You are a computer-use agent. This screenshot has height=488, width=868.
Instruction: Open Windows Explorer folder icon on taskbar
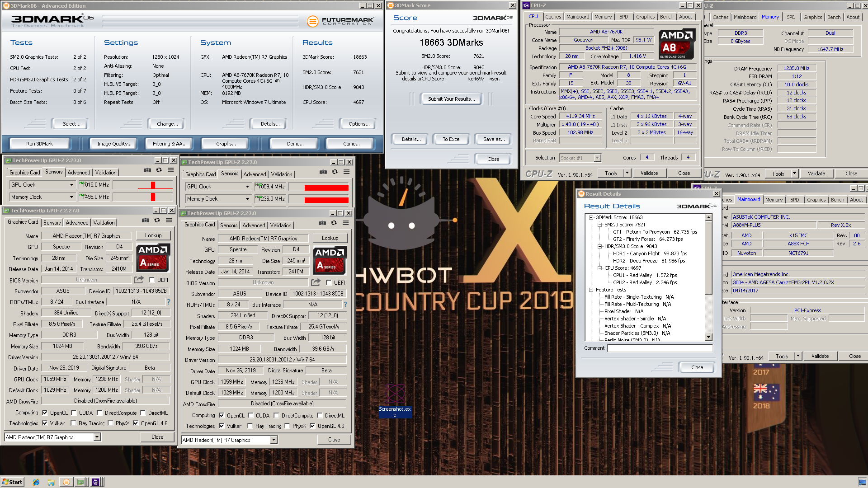(51, 482)
